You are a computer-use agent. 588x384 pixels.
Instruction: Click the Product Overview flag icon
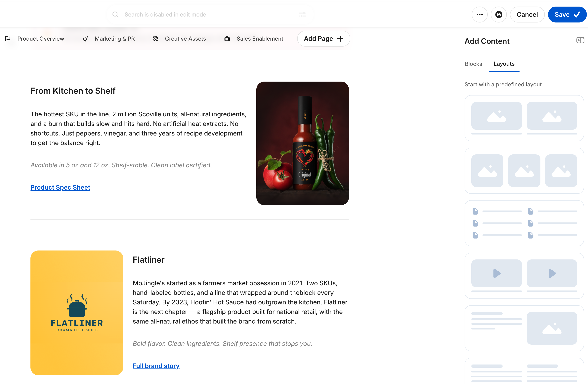(8, 39)
